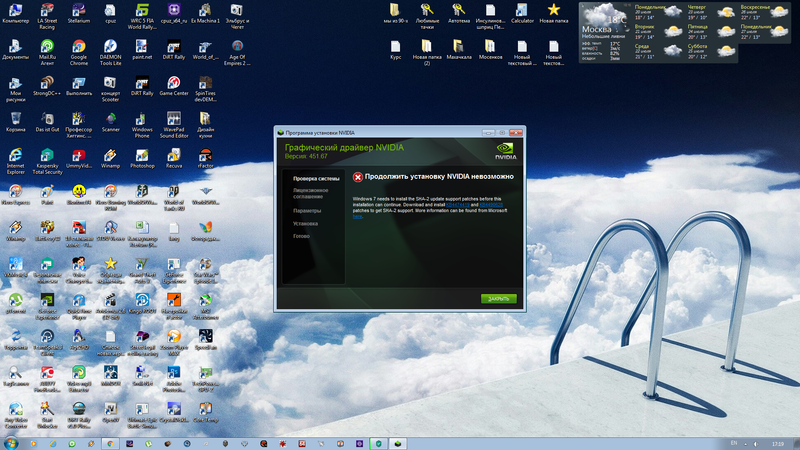The height and width of the screenshot is (450, 800).
Task: Open WavePad Sound Editor shortcut
Action: [173, 126]
